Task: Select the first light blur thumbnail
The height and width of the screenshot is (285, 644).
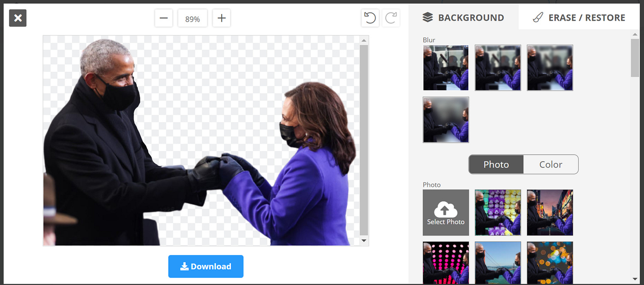Action: click(x=446, y=68)
